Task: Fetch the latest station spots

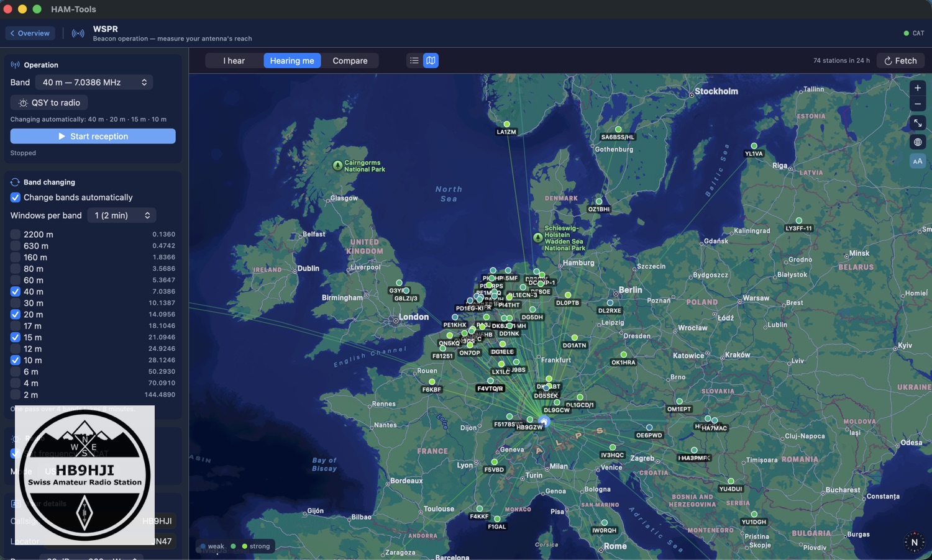Action: [x=901, y=61]
